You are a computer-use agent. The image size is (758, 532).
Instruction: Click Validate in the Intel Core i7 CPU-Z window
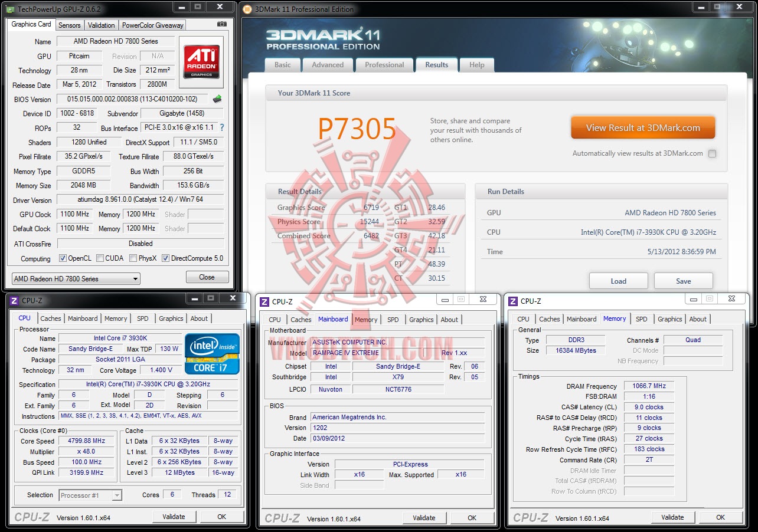point(174,517)
